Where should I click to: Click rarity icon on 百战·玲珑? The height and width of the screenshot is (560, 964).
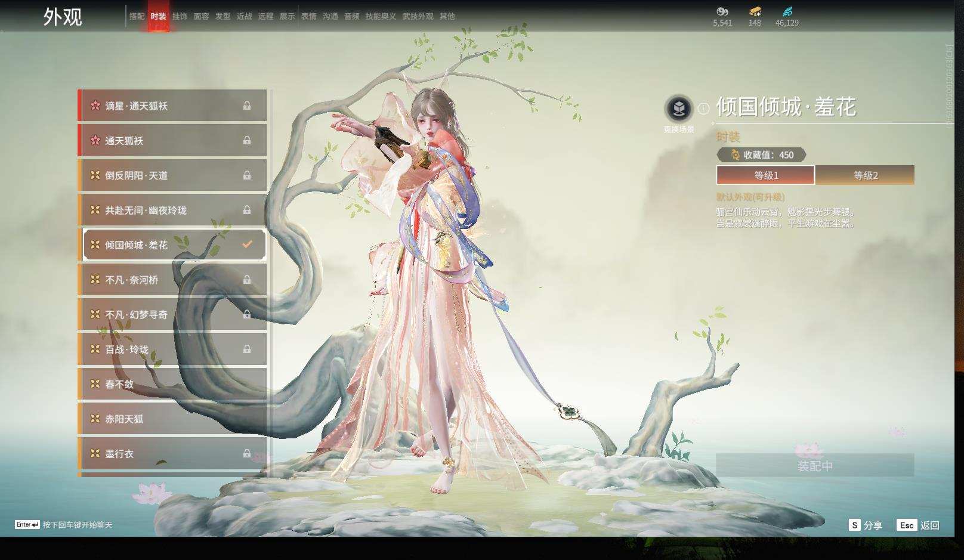pyautogui.click(x=95, y=349)
